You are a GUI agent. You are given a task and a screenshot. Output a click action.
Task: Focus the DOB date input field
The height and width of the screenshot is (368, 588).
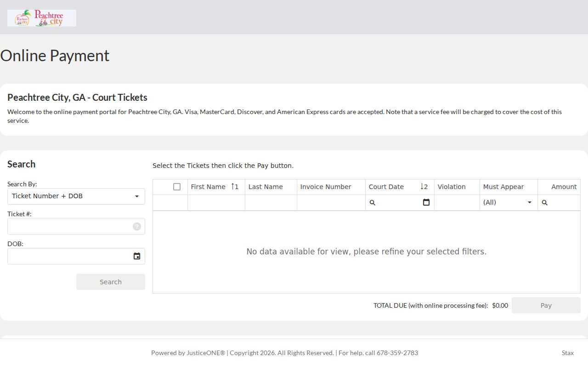70,256
